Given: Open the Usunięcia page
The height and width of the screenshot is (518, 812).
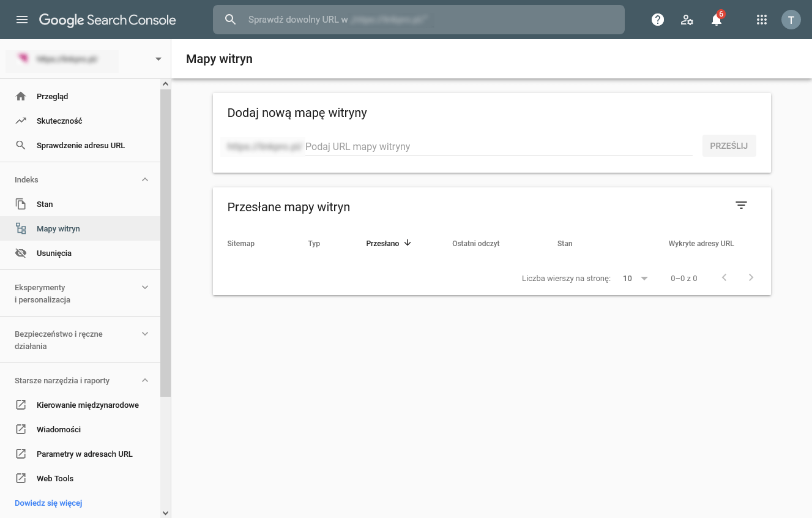Looking at the screenshot, I should tap(54, 253).
